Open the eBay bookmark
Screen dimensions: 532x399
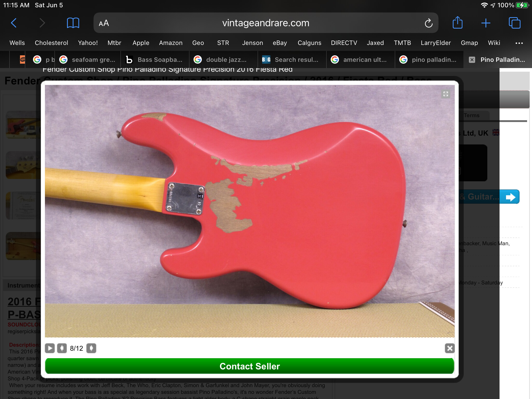point(280,43)
